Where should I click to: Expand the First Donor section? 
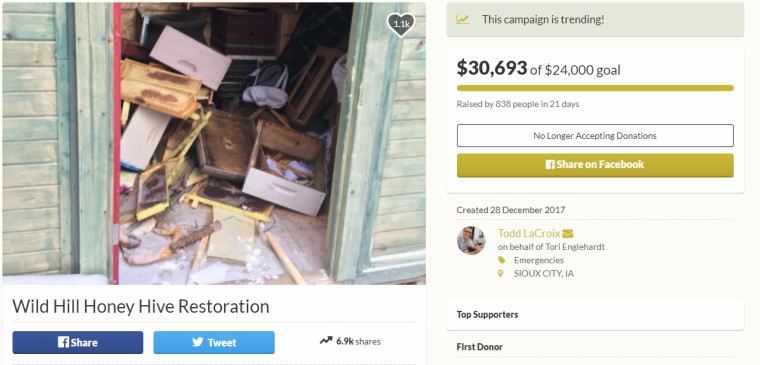click(x=595, y=347)
